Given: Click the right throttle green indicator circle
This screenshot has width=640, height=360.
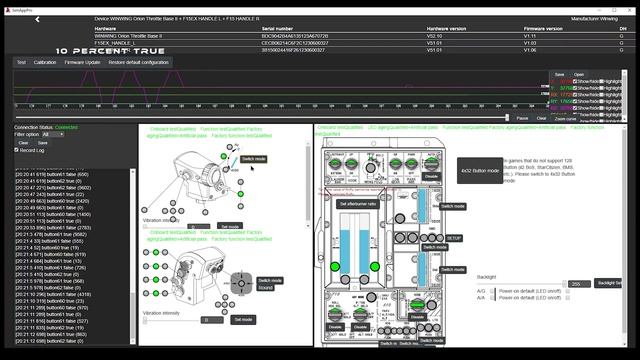Looking at the screenshot, I should click(374, 267).
